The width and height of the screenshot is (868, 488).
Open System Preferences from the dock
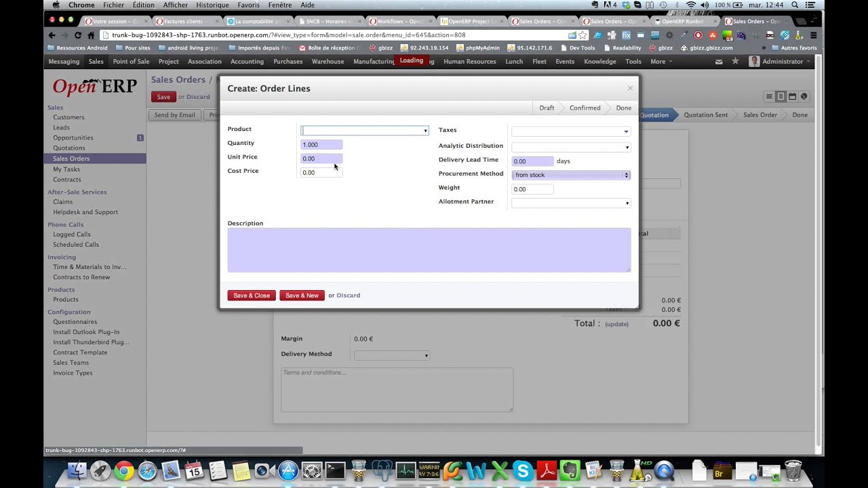312,470
